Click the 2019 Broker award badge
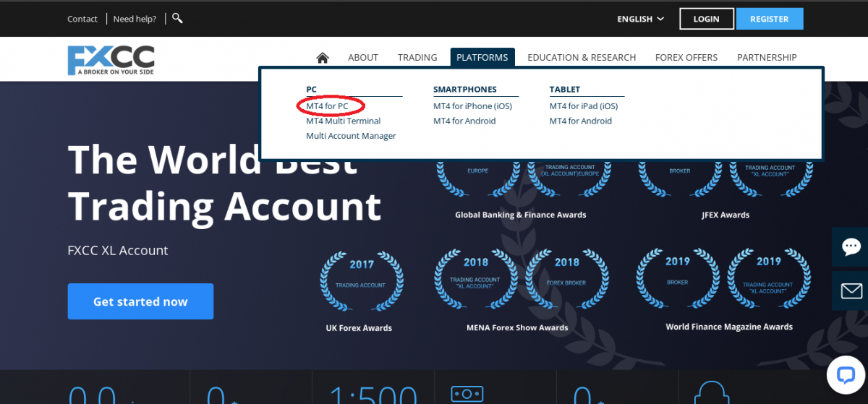This screenshot has width=868, height=404. tap(678, 279)
